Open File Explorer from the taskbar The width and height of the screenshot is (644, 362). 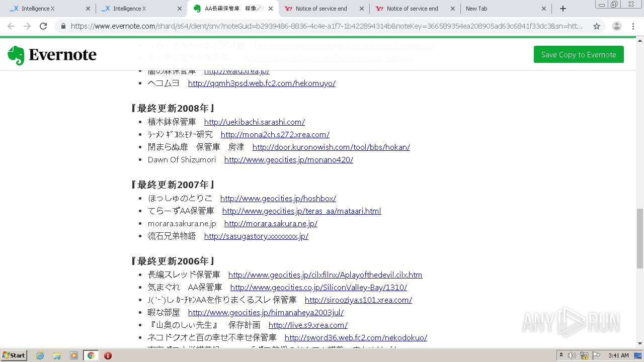57,355
